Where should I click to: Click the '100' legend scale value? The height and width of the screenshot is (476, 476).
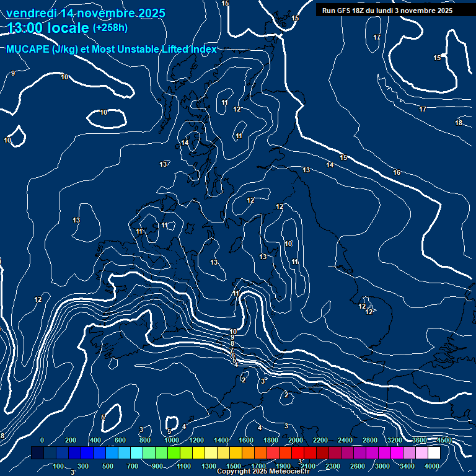coord(58,466)
